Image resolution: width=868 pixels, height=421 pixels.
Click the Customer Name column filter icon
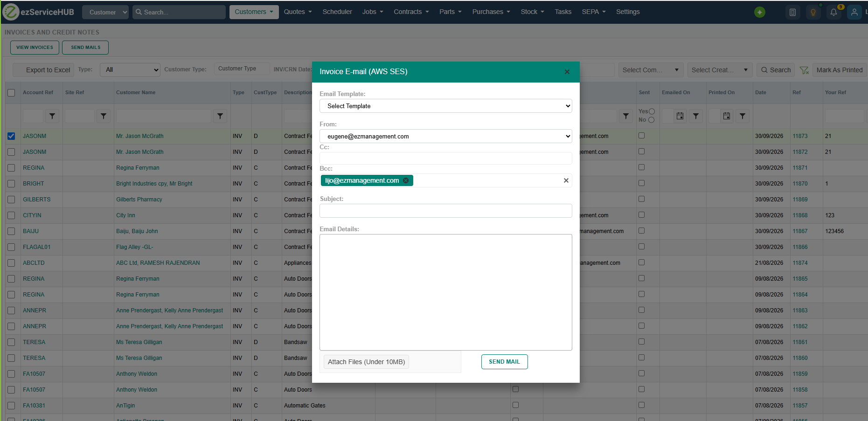[220, 116]
